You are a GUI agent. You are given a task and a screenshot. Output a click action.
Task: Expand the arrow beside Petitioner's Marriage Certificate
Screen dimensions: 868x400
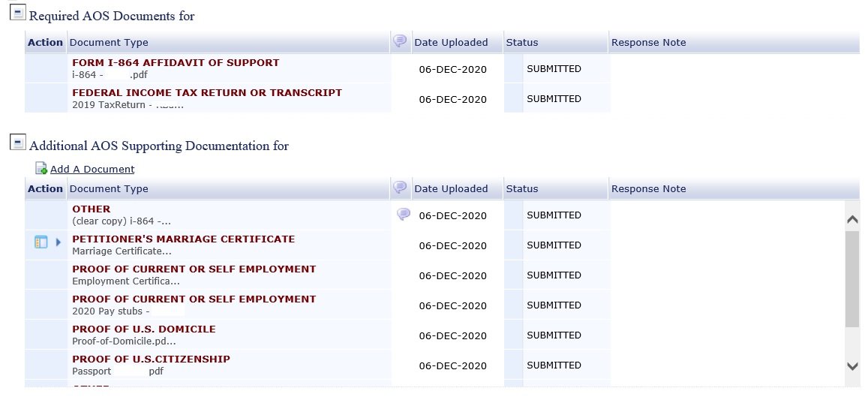tap(58, 242)
